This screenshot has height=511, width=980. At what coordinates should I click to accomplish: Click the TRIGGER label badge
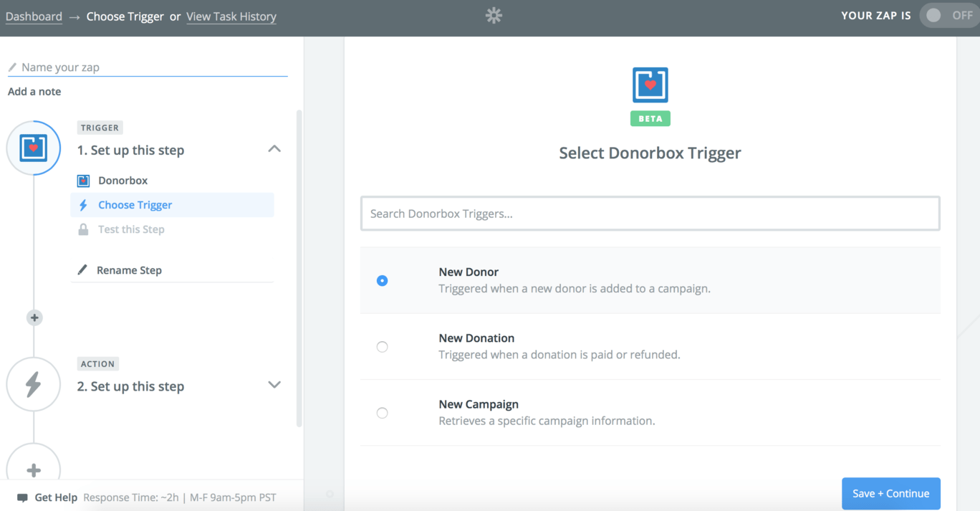tap(100, 128)
